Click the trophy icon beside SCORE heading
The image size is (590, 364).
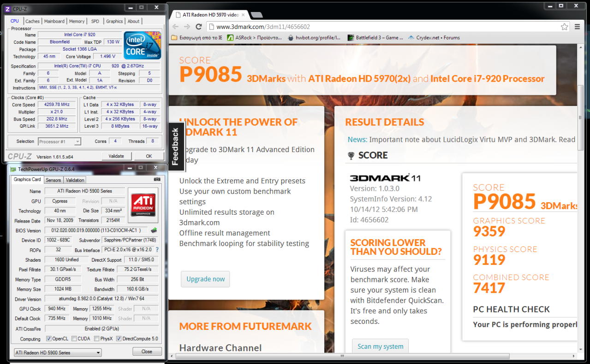[x=351, y=156]
